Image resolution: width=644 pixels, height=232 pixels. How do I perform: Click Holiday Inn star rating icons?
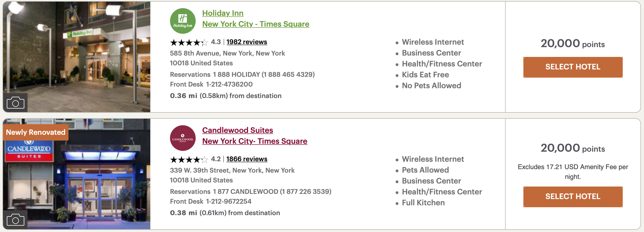tap(189, 42)
